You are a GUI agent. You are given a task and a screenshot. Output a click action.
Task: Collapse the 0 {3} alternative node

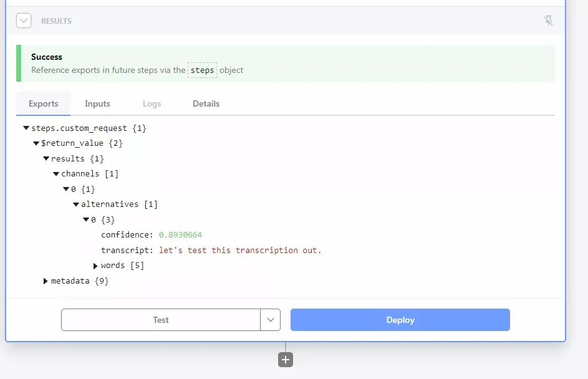[86, 219]
